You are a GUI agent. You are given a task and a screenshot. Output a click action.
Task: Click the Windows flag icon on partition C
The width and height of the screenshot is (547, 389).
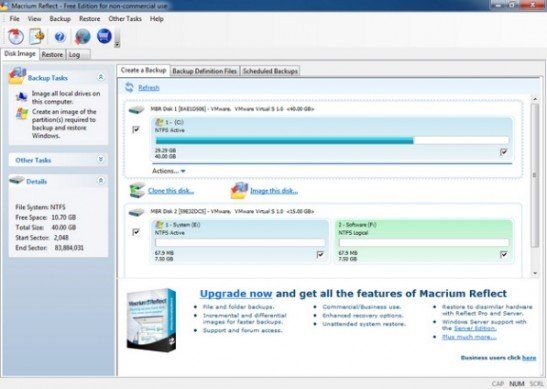(159, 122)
